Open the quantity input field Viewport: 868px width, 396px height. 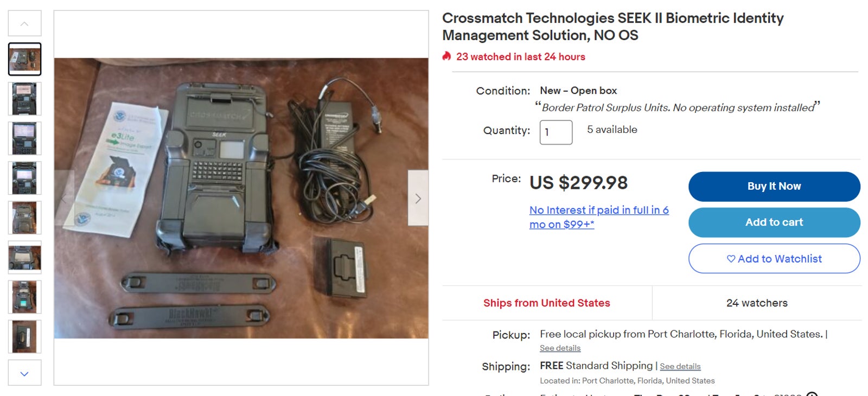click(x=556, y=132)
